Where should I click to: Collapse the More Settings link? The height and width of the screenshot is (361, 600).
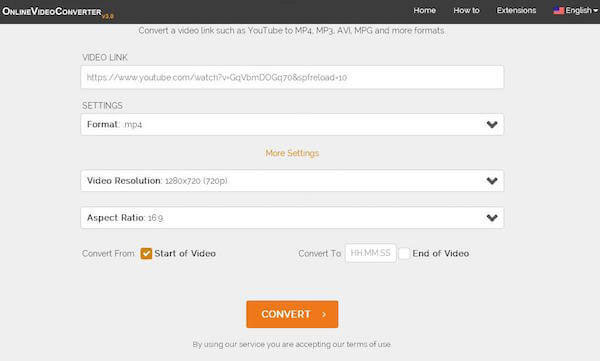292,153
